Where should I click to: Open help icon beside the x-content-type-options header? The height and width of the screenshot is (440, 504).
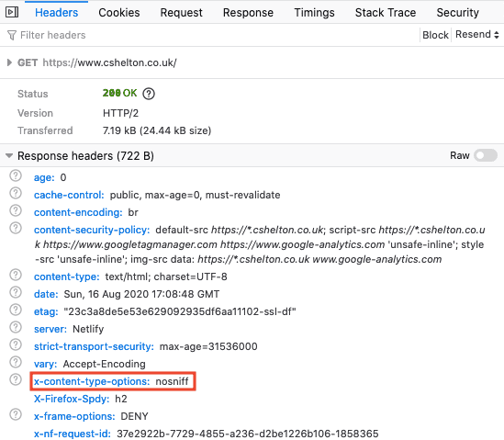coord(16,379)
